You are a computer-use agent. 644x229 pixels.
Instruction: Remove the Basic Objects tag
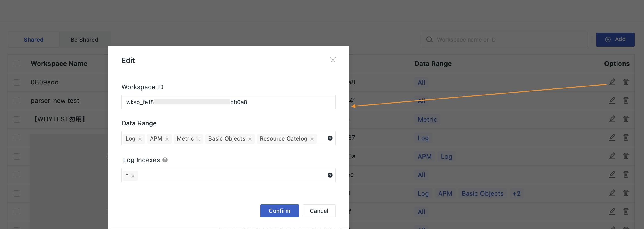tap(250, 139)
